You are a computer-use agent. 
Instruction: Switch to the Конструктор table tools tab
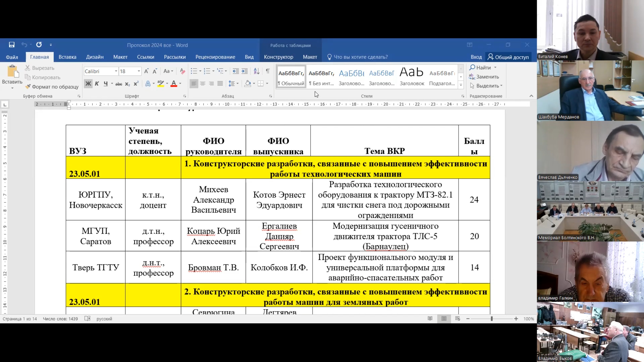[278, 57]
